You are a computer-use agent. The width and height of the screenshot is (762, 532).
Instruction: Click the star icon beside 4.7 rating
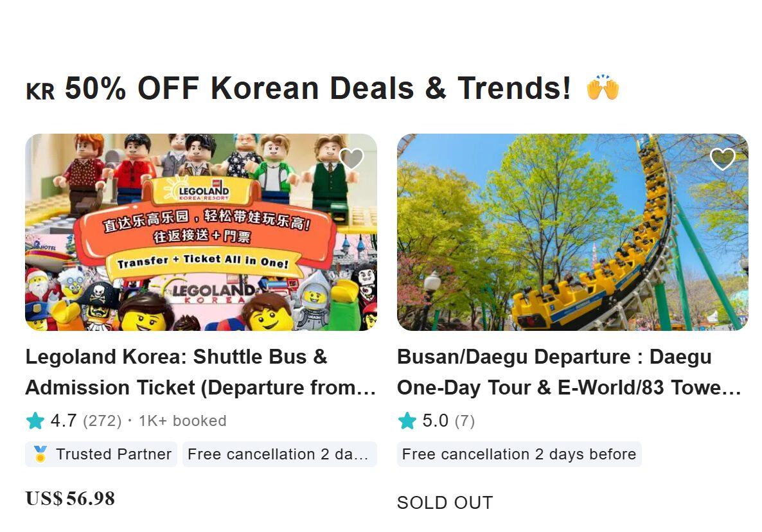35,421
